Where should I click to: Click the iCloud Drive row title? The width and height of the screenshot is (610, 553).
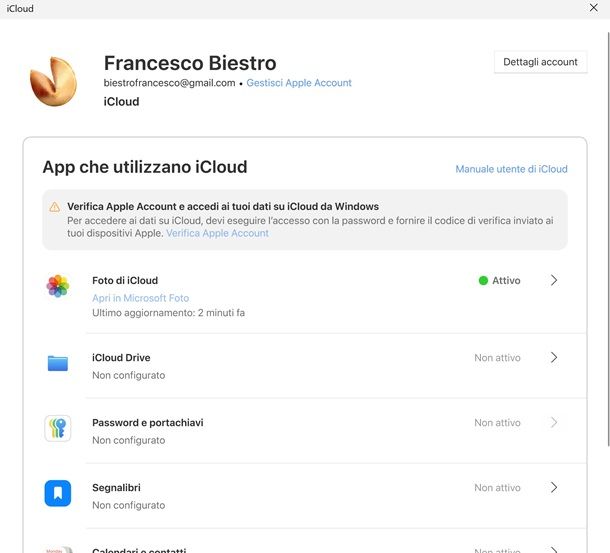click(x=121, y=357)
